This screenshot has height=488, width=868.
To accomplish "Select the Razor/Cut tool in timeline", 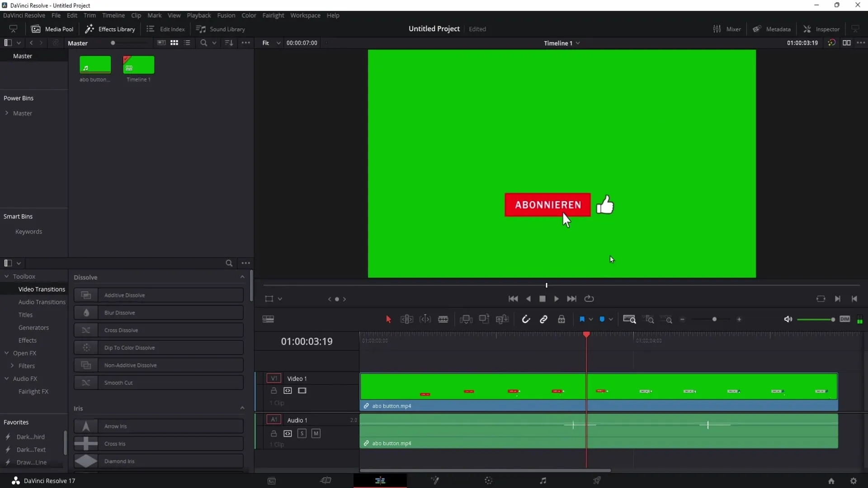I will coord(443,319).
